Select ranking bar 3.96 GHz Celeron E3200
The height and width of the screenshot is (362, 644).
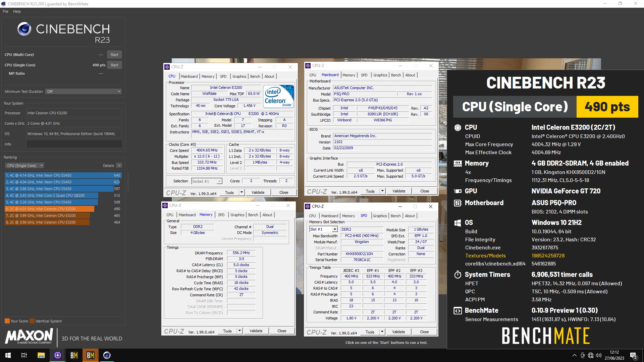63,222
